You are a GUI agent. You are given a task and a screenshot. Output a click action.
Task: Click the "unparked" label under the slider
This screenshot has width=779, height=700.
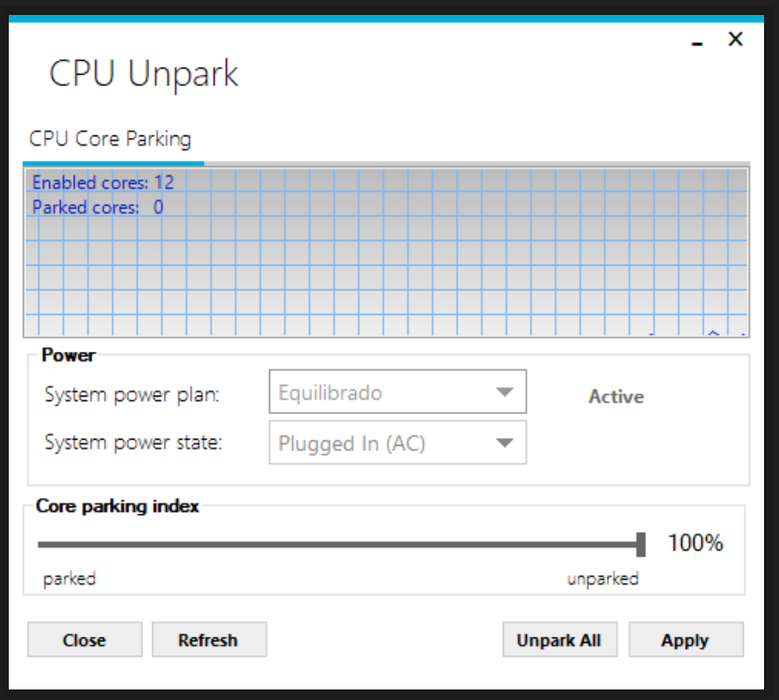(x=602, y=579)
